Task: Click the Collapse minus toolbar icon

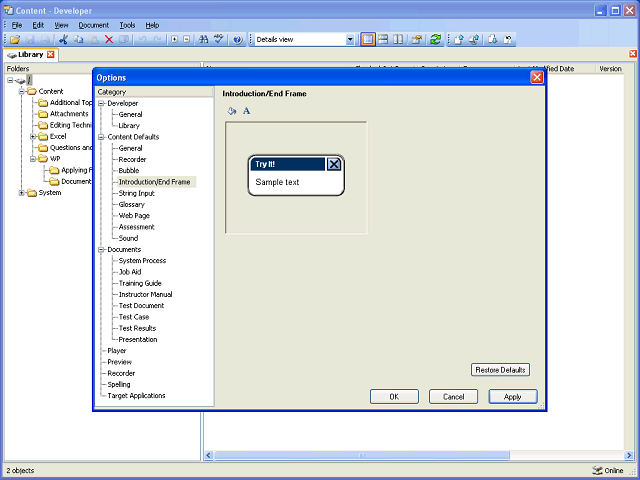Action: point(187,40)
